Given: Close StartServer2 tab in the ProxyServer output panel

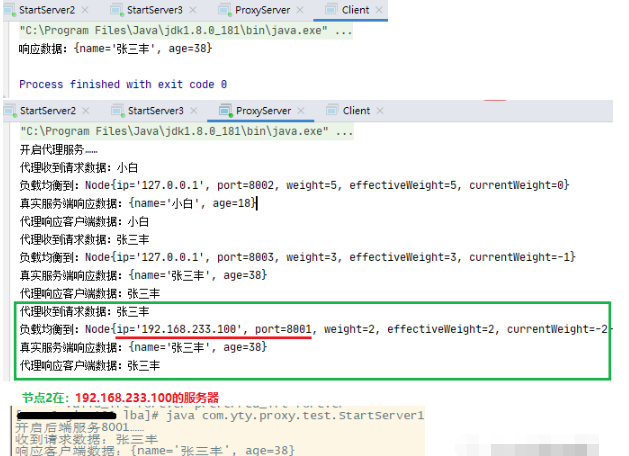Looking at the screenshot, I should (85, 111).
